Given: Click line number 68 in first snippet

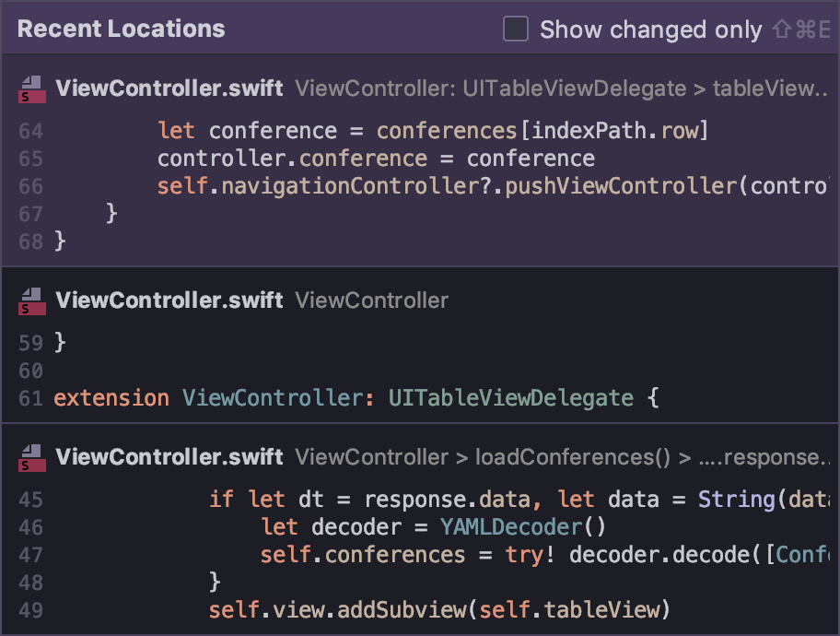Looking at the screenshot, I should click(x=30, y=241).
